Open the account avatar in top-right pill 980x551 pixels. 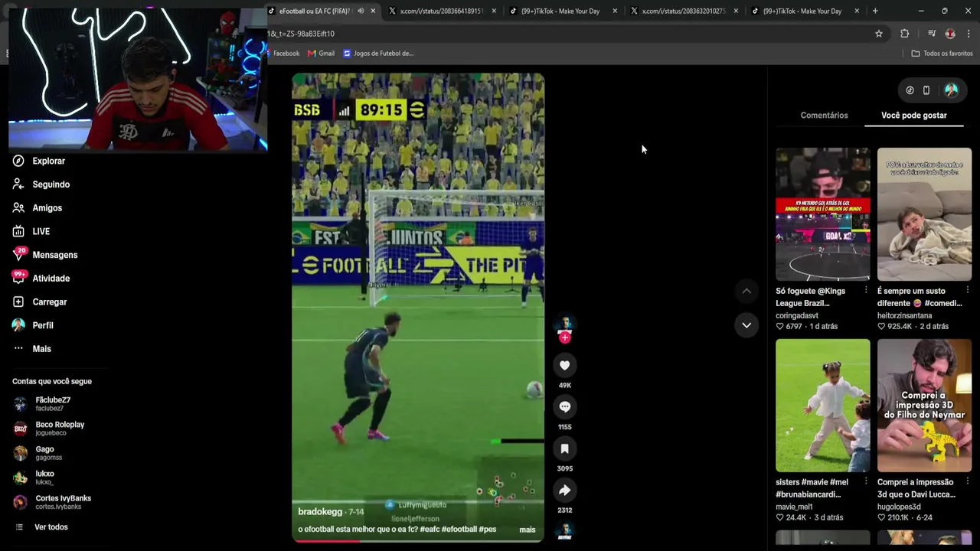coord(951,90)
